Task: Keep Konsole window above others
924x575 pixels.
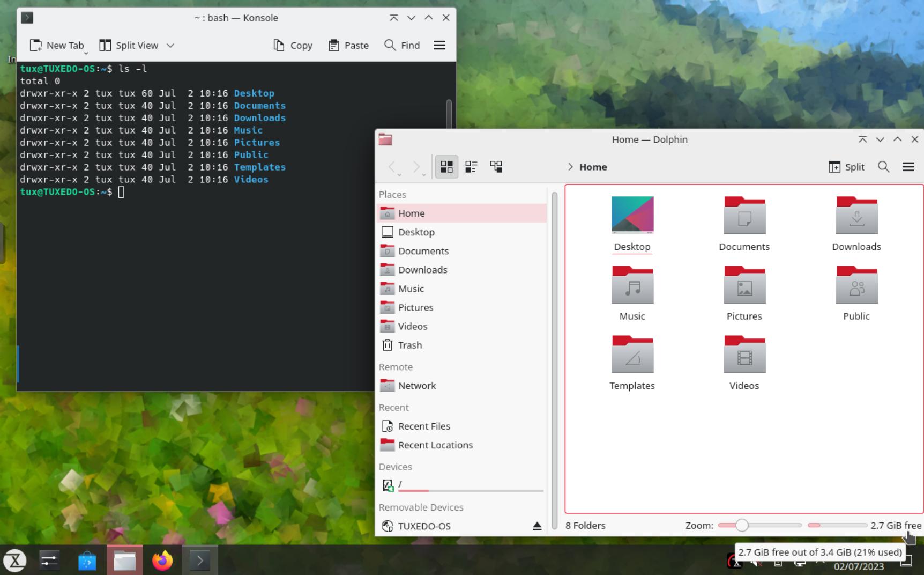Action: (394, 18)
